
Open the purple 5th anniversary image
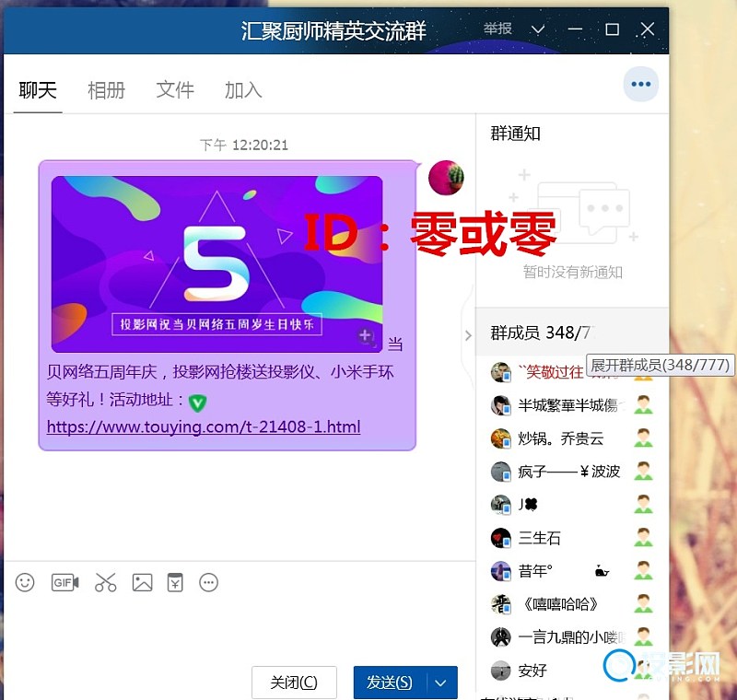[x=216, y=264]
